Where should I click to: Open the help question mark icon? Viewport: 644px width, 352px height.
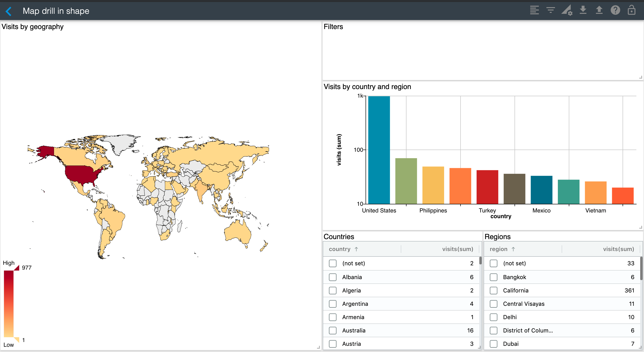[x=615, y=10]
